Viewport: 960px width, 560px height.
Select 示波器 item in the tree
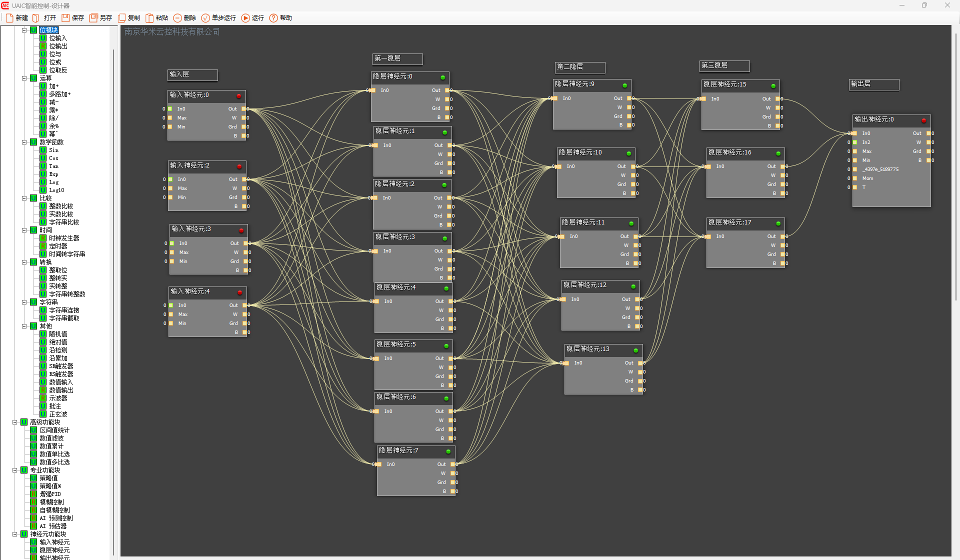point(58,398)
